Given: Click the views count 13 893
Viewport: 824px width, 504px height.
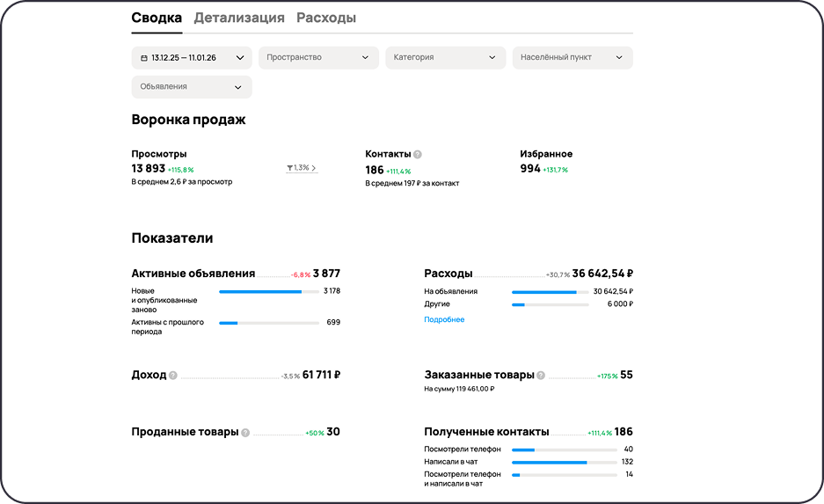Looking at the screenshot, I should (149, 169).
